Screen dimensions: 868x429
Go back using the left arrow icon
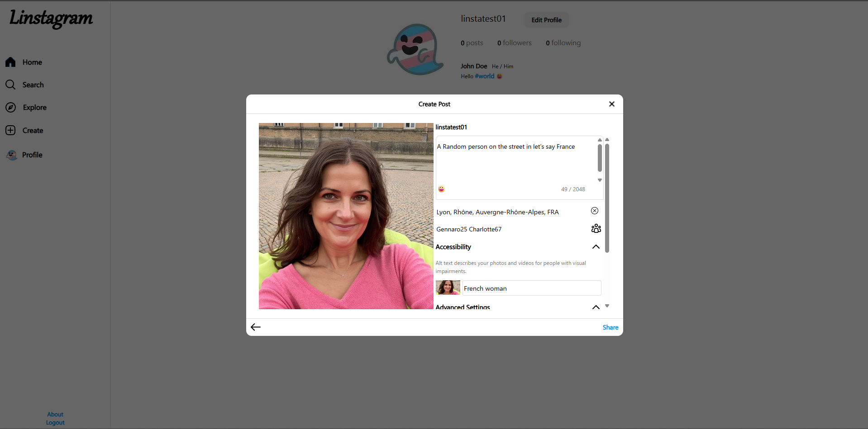click(256, 327)
